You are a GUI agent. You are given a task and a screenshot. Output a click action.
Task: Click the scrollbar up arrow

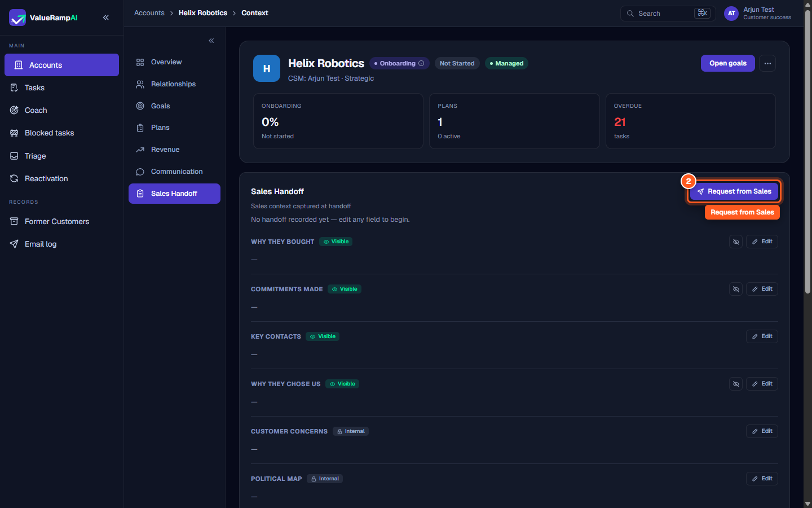807,4
